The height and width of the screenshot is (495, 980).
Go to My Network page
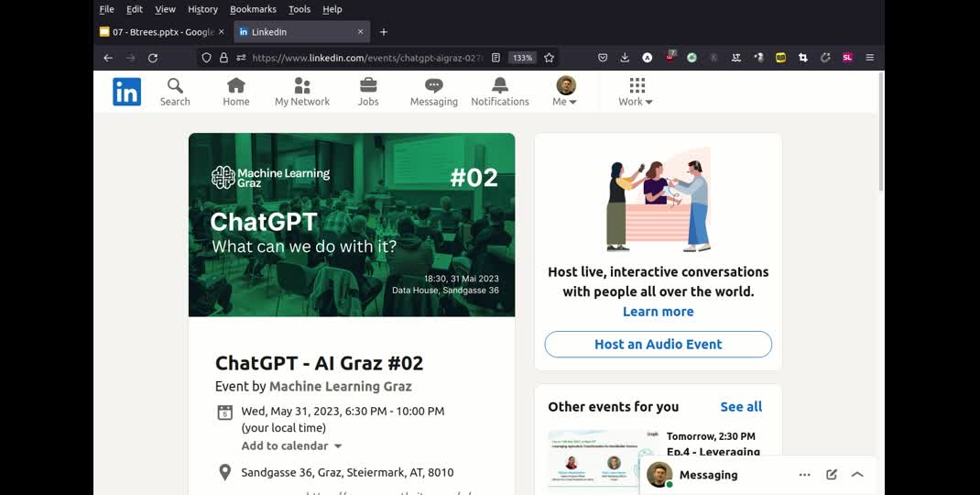click(301, 92)
